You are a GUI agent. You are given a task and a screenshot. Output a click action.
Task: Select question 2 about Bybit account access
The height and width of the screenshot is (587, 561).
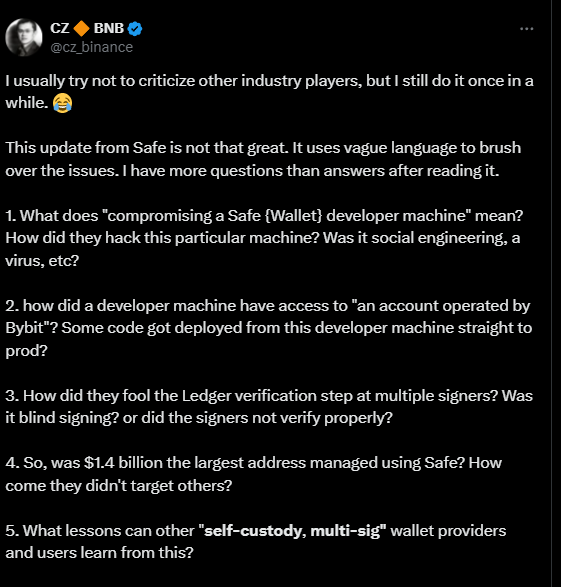(268, 328)
